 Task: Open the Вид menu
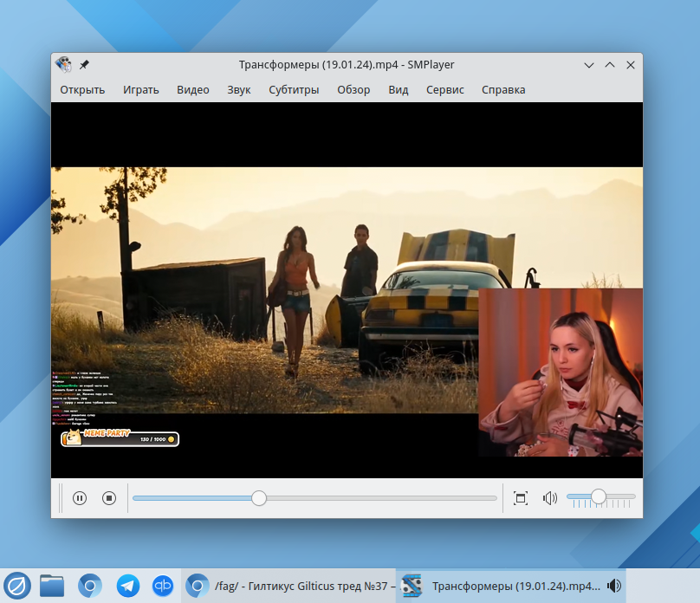point(399,90)
